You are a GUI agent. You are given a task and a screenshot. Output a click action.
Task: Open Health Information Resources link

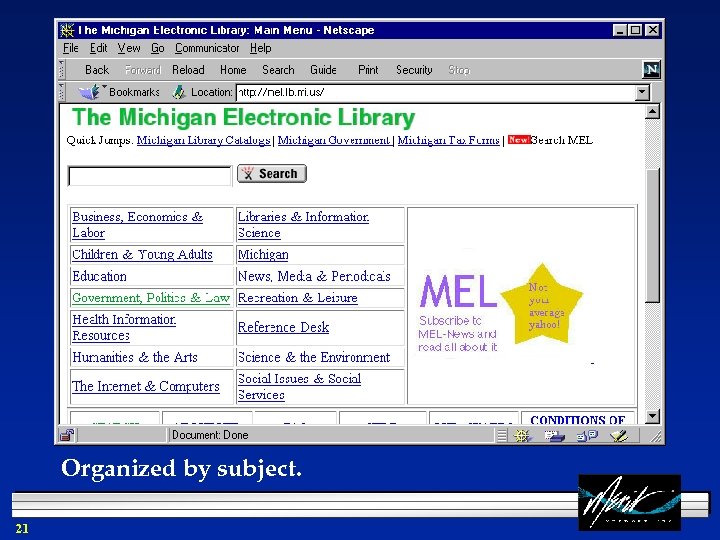124,327
